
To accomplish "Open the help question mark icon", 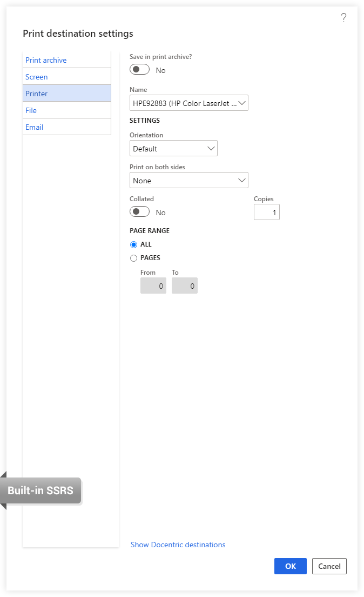I will 343,17.
